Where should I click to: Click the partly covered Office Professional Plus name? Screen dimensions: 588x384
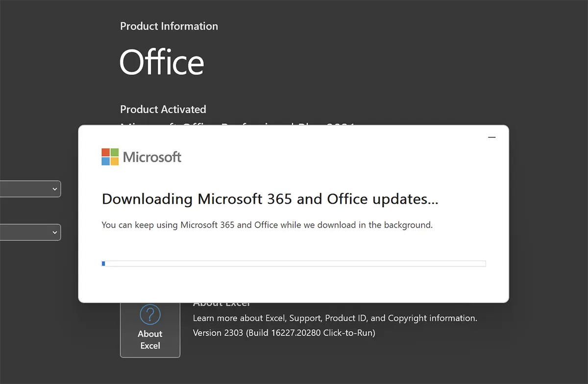click(238, 124)
